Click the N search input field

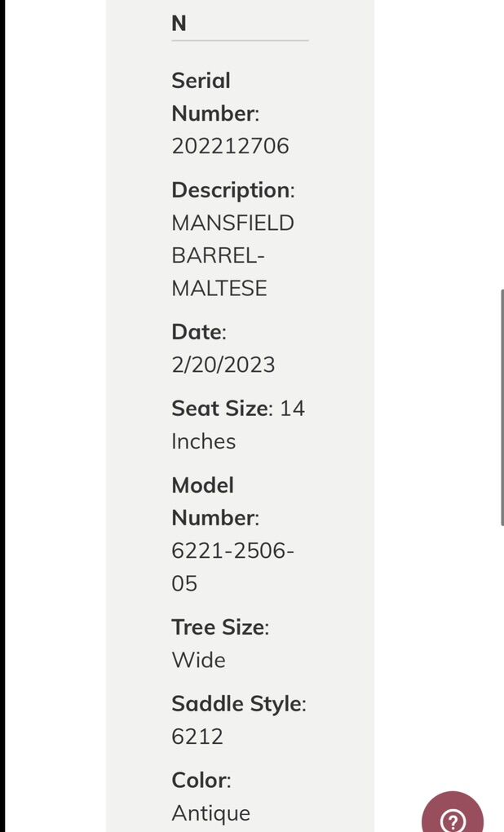tap(239, 23)
